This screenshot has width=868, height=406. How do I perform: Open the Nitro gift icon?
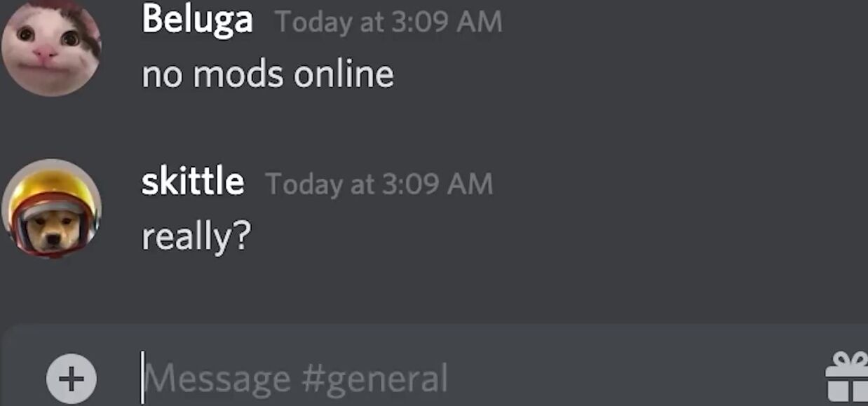(847, 377)
